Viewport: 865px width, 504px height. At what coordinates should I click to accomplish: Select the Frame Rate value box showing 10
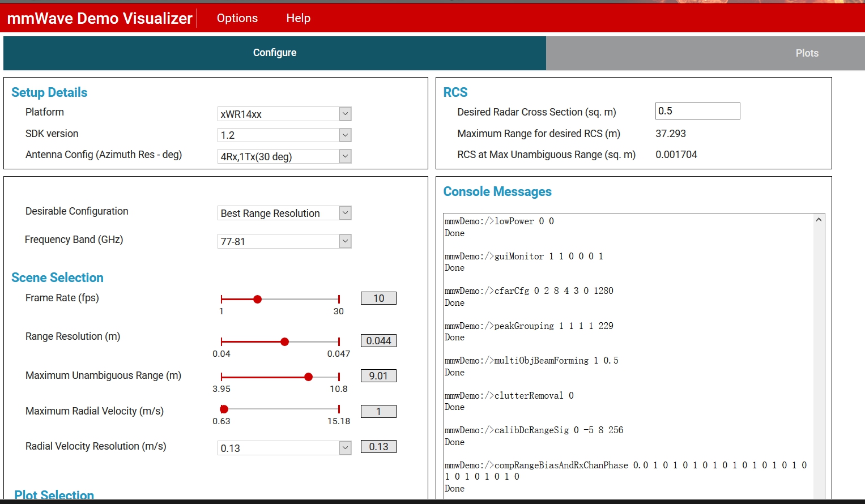point(378,298)
